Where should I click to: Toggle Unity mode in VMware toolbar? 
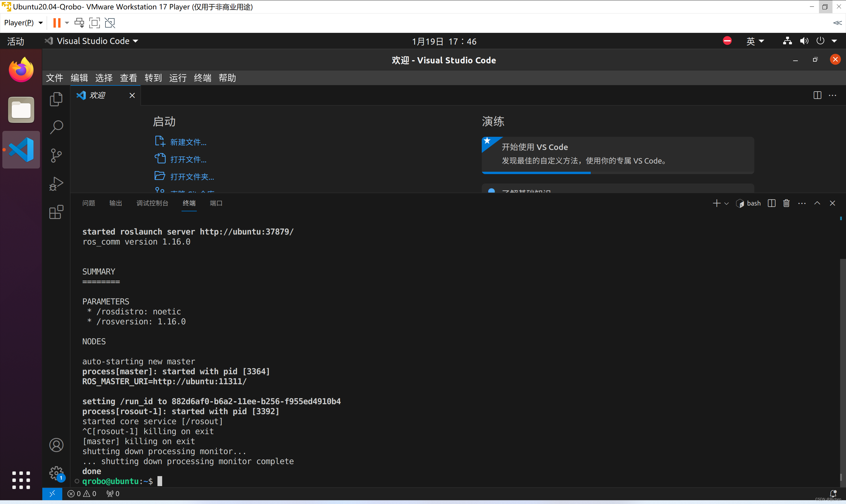point(110,23)
